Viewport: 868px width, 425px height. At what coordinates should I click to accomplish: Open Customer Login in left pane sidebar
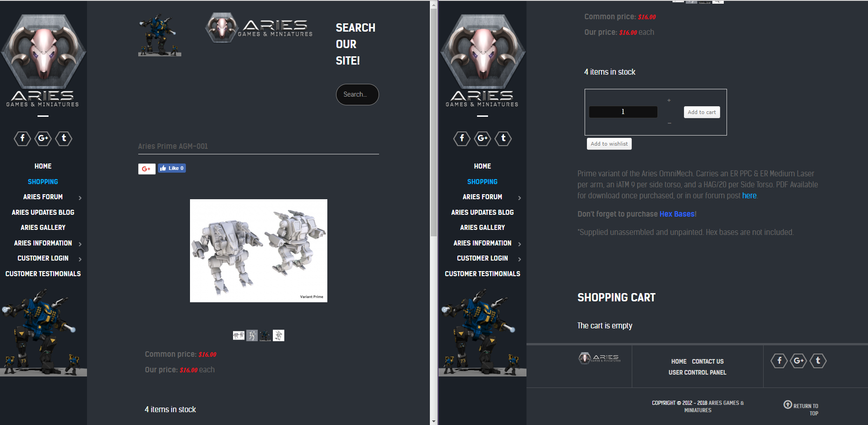pyautogui.click(x=43, y=258)
